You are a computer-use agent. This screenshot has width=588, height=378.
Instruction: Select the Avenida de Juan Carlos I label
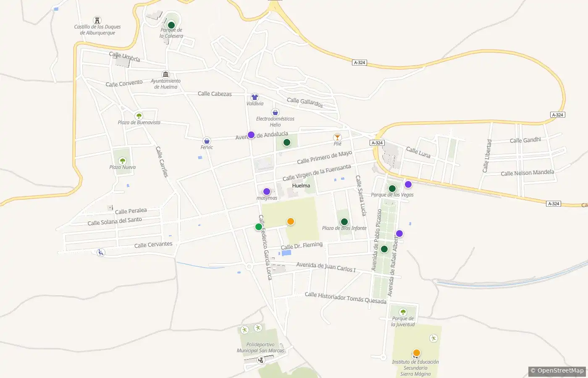point(326,267)
